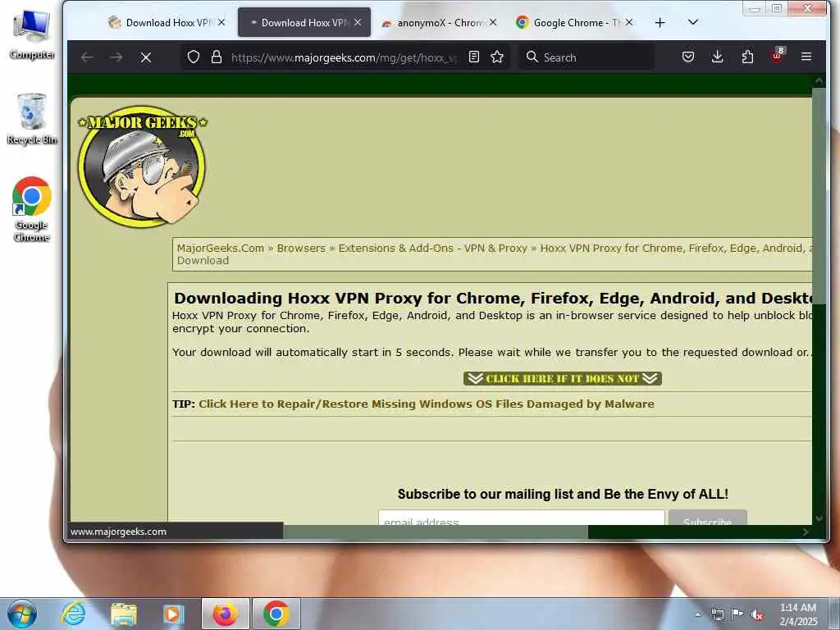Open the uBlock Origin extension icon
840x630 pixels.
[777, 56]
